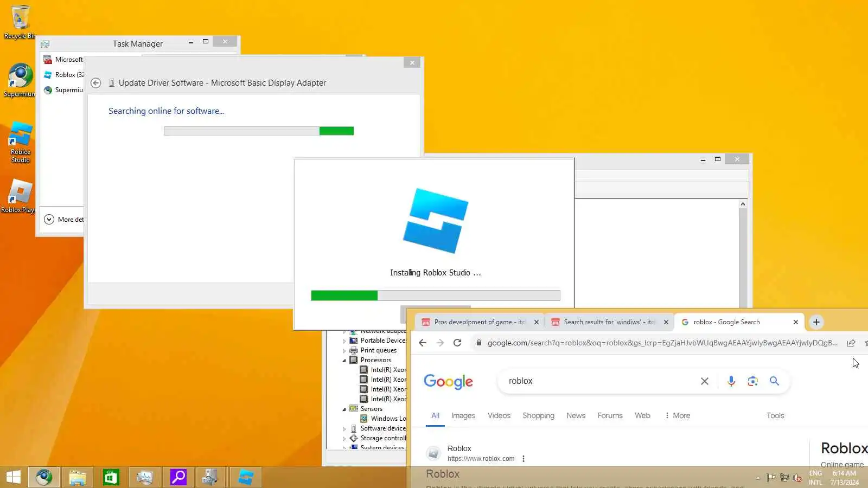Go back in the browser
868x488 pixels.
point(423,343)
